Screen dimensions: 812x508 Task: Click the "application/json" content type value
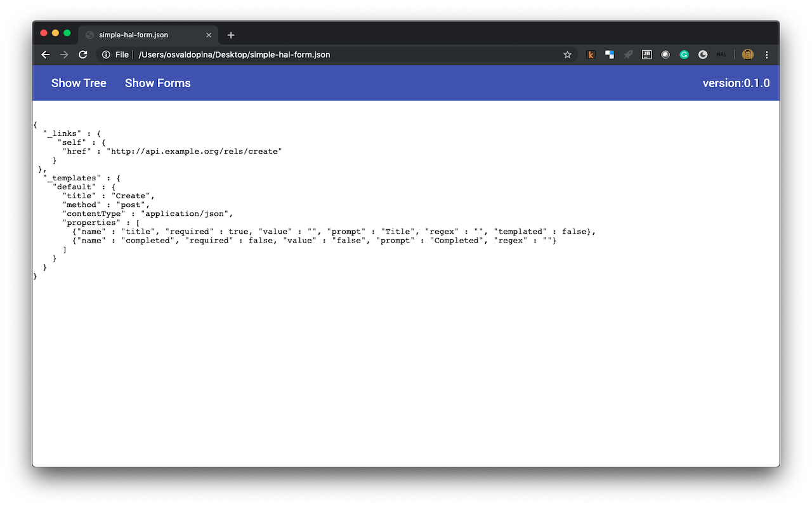coord(185,213)
